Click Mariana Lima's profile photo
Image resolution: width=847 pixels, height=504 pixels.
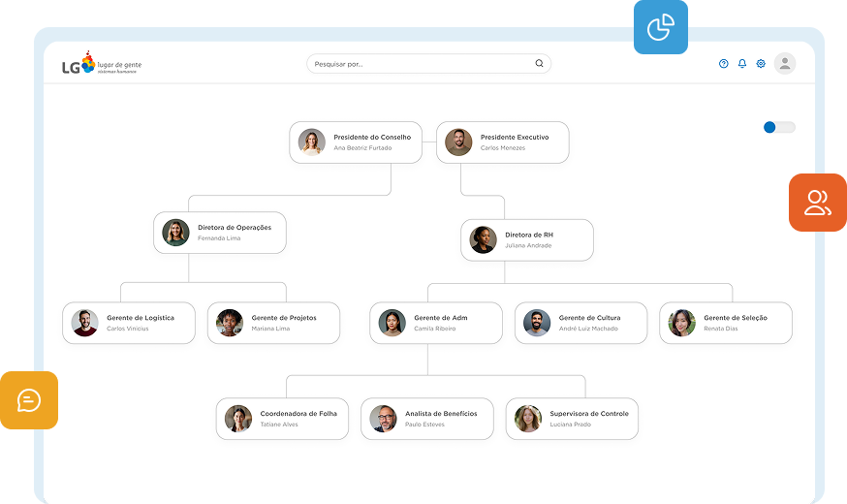pyautogui.click(x=230, y=323)
